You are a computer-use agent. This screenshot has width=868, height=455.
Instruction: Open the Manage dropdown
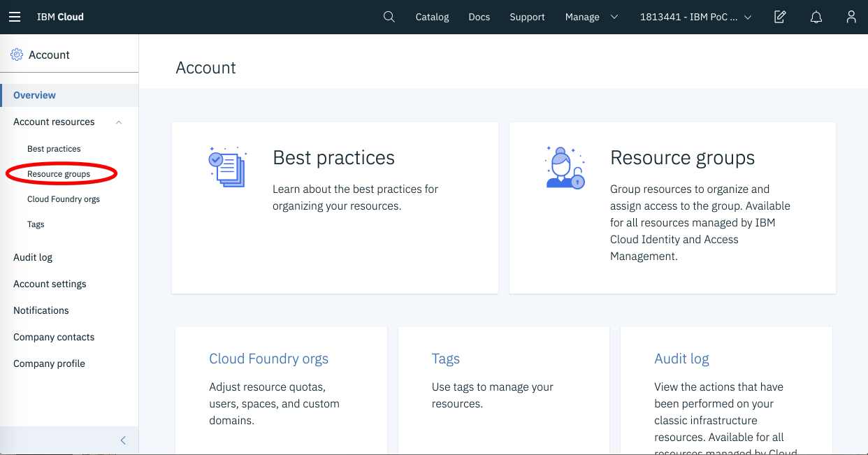(x=591, y=17)
